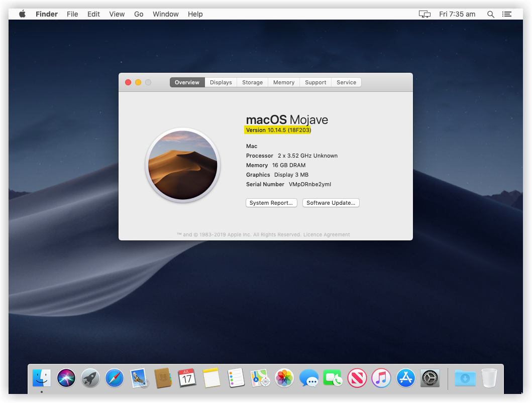Click the Software Update... button
Image resolution: width=532 pixels, height=403 pixels.
pyautogui.click(x=331, y=203)
